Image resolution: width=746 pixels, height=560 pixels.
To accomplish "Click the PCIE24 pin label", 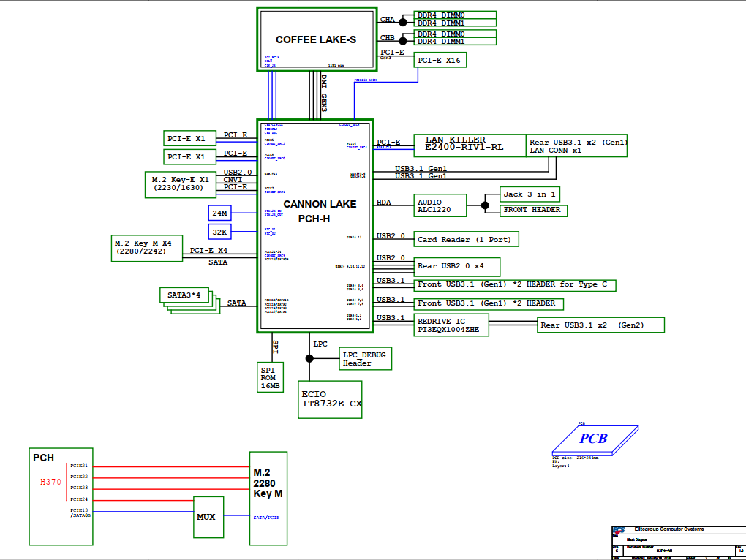I will click(x=79, y=499).
